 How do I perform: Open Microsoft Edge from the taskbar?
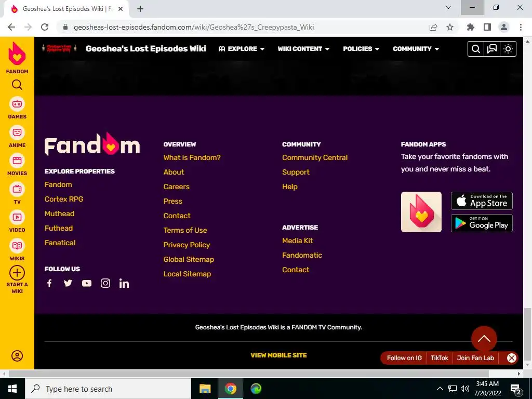(x=256, y=389)
